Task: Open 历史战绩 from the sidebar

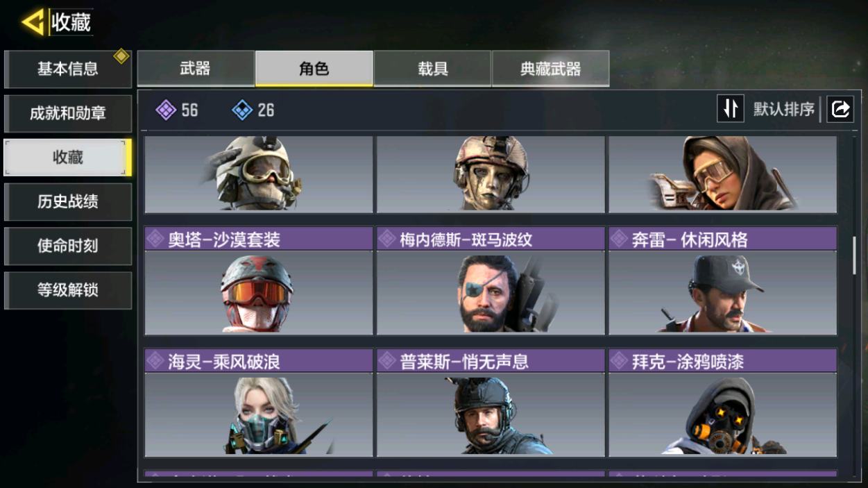Action: tap(68, 202)
